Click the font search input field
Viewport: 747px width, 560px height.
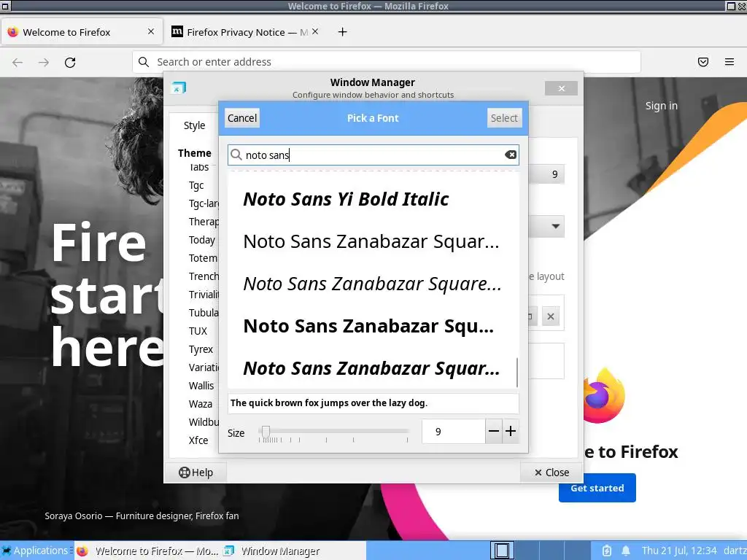coord(373,155)
